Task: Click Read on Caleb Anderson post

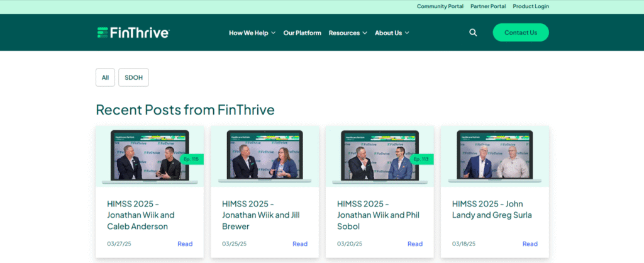Action: click(185, 244)
